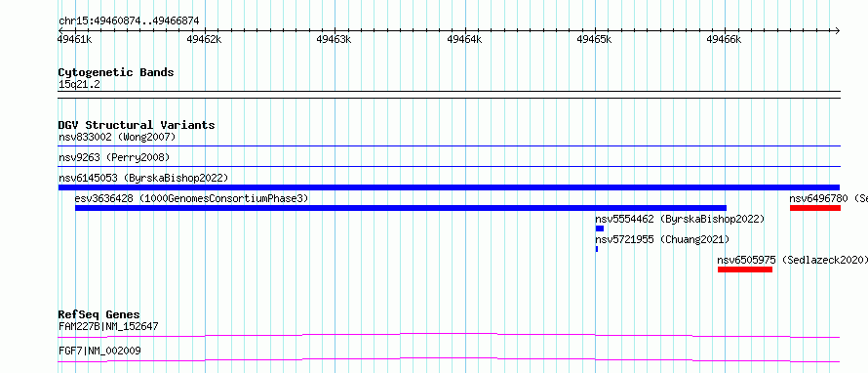The height and width of the screenshot is (373, 868).
Task: Open variant nsv833002 (Wong2007) label
Action: (x=117, y=137)
